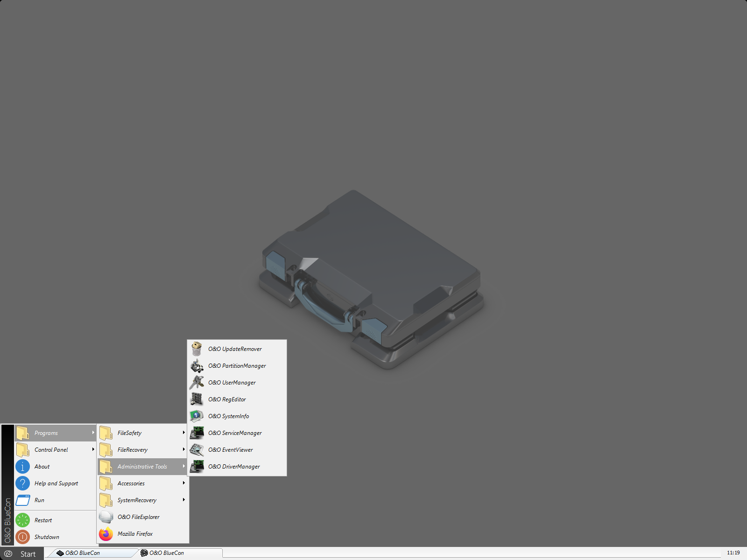Expand the Control Panel submenu arrow
The width and height of the screenshot is (747, 560).
(93, 449)
